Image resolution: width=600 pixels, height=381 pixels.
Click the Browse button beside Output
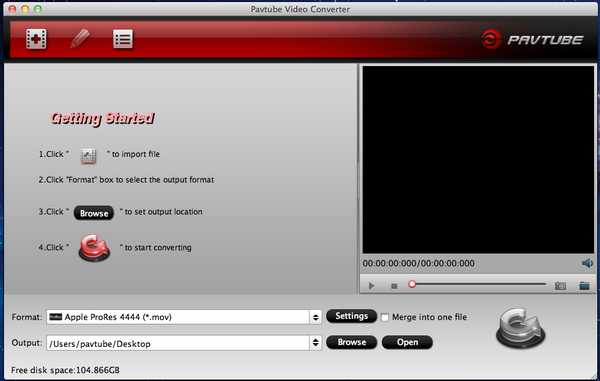[351, 342]
